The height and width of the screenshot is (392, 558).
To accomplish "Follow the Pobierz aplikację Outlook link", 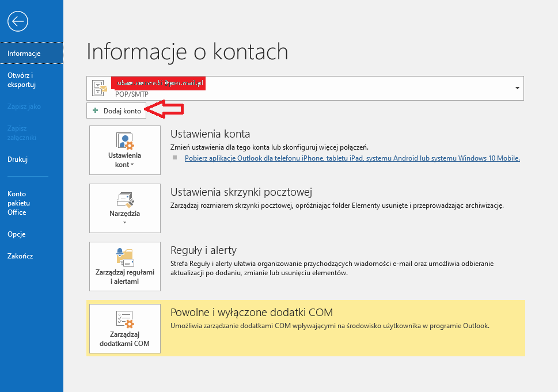I will pos(352,158).
